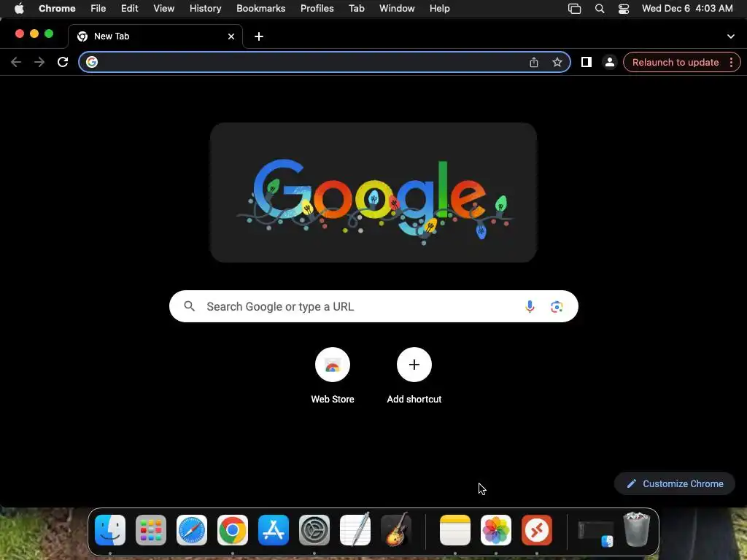Click the Customize Chrome button
Screen dimensions: 747x560
point(675,484)
